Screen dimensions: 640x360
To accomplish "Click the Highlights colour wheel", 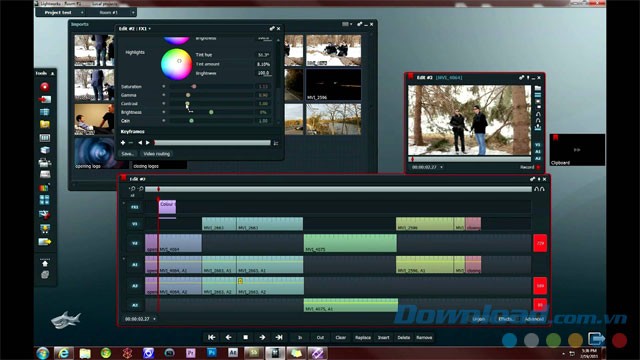I will click(x=176, y=64).
